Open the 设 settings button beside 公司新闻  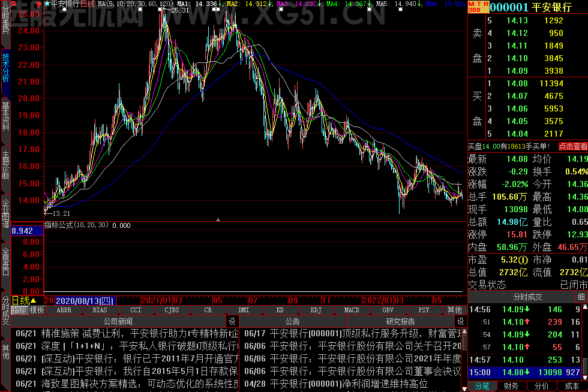coord(232,321)
